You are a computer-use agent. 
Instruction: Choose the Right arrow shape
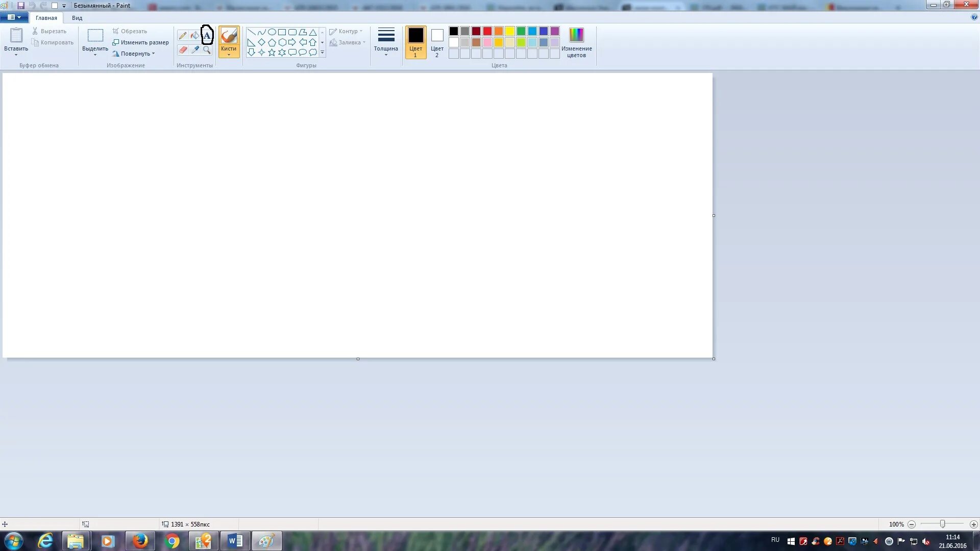pos(292,42)
